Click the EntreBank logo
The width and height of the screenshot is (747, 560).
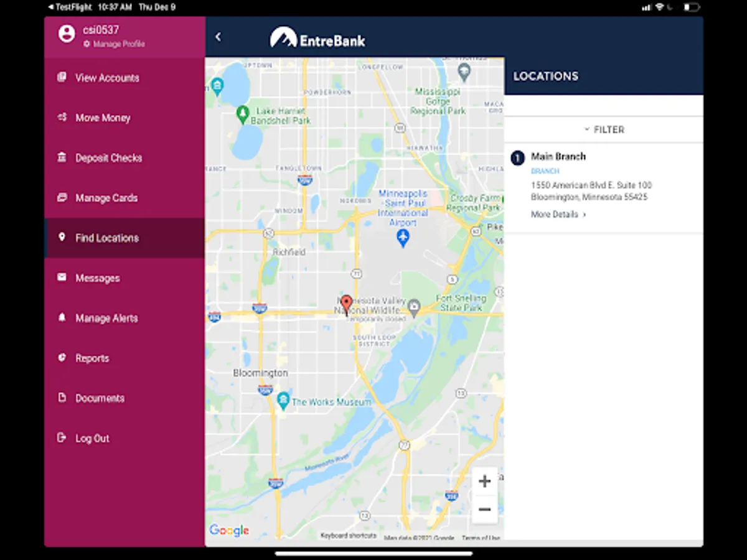point(317,37)
